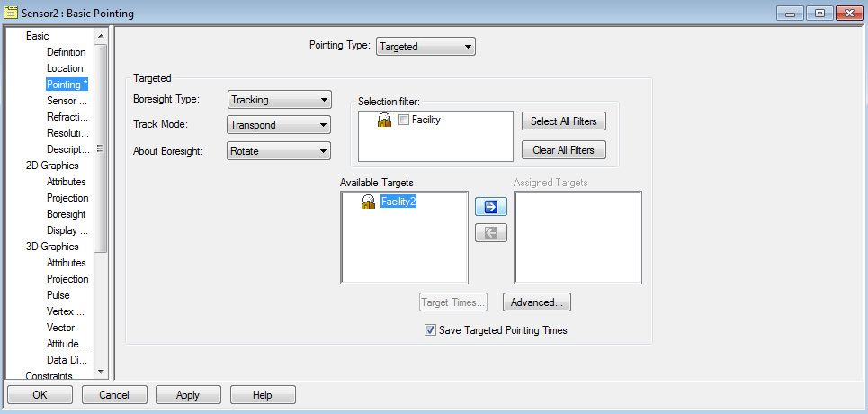Toggle the Facility filter checkbox

tap(404, 120)
